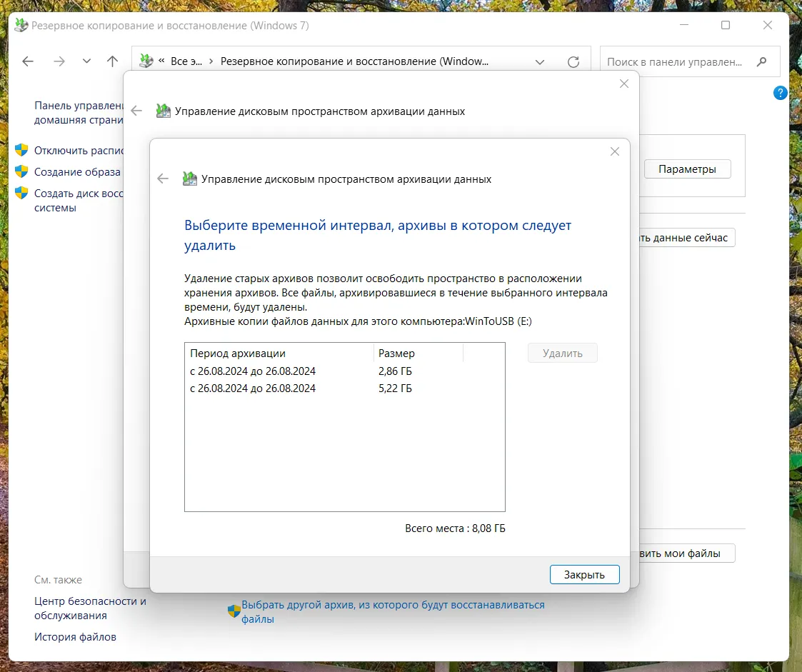This screenshot has width=802, height=672.
Task: Go up one level with the up arrow
Action: pos(112,61)
